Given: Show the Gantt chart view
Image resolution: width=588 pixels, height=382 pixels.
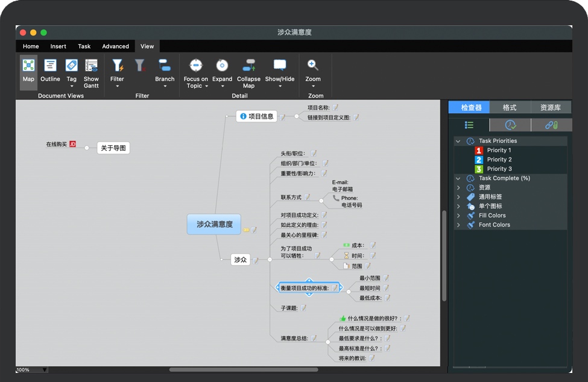Looking at the screenshot, I should 91,72.
